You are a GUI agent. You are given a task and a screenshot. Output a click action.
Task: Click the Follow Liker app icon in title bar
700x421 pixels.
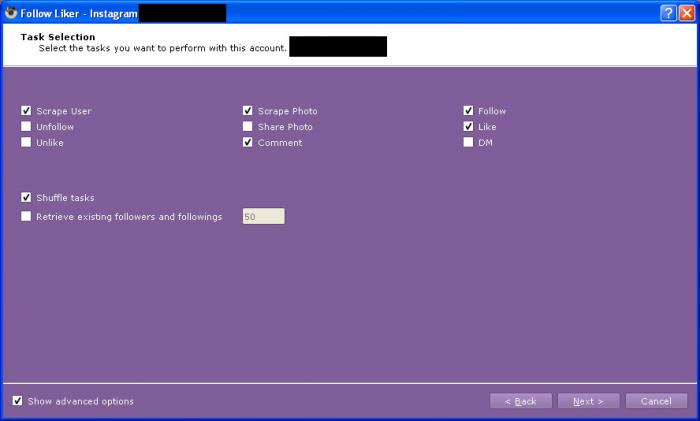coord(11,13)
